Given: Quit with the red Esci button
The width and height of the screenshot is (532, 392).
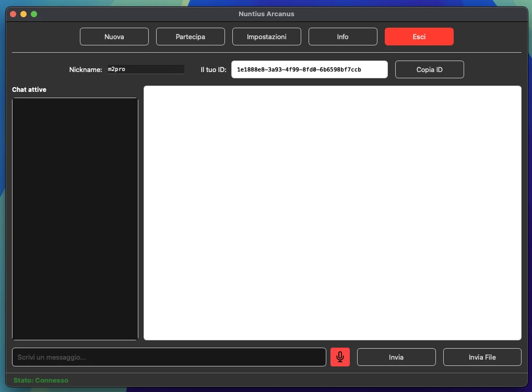Looking at the screenshot, I should point(419,37).
